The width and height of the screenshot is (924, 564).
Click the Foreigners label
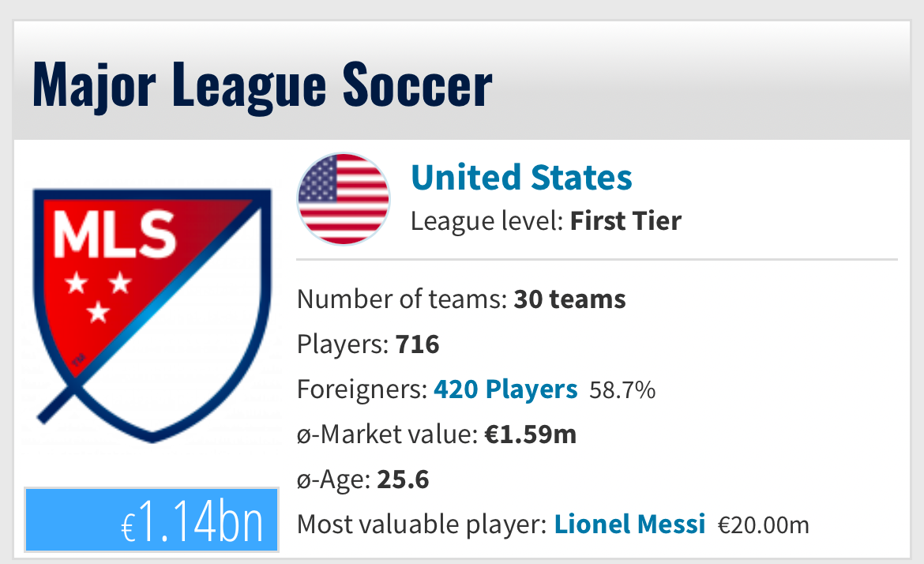click(x=362, y=390)
